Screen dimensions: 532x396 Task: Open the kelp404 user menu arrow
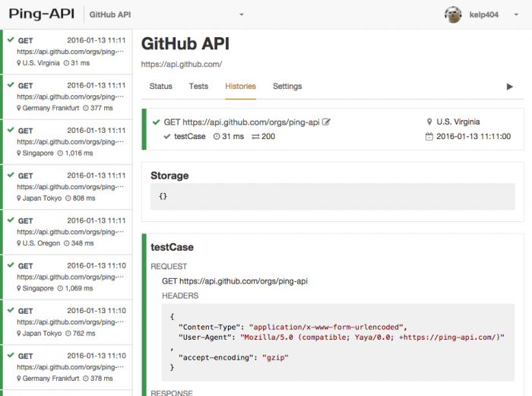(516, 14)
